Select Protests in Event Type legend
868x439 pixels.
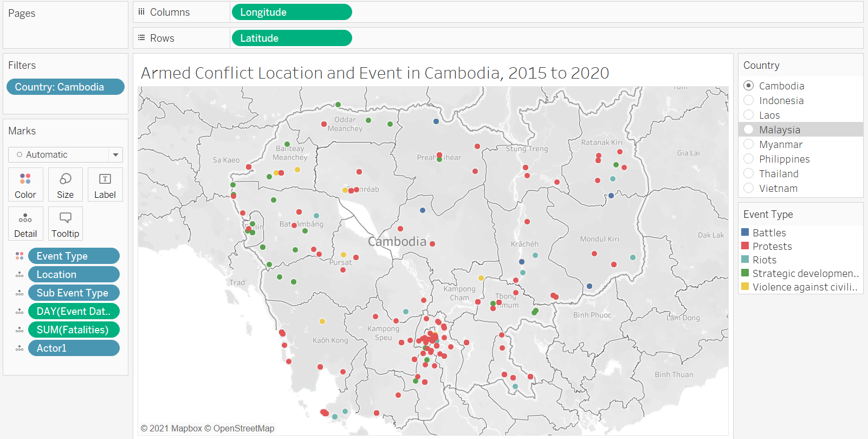[x=772, y=246]
